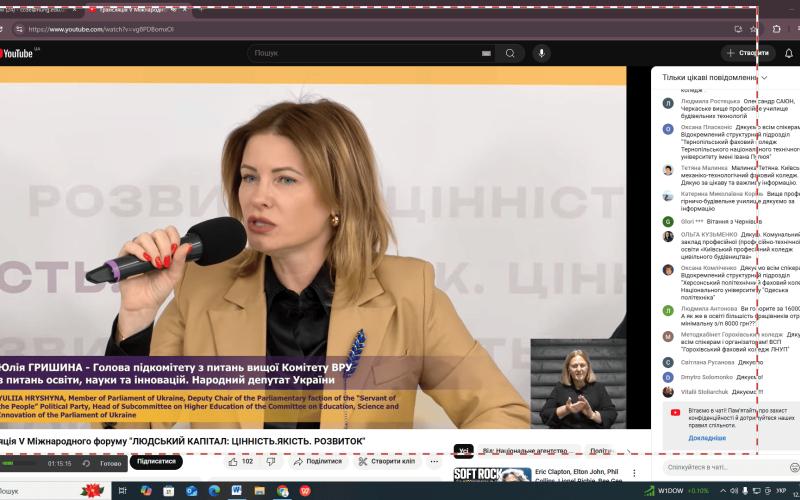Screen dimensions: 800x500
Task: Click the Готово button
Action: point(111,464)
